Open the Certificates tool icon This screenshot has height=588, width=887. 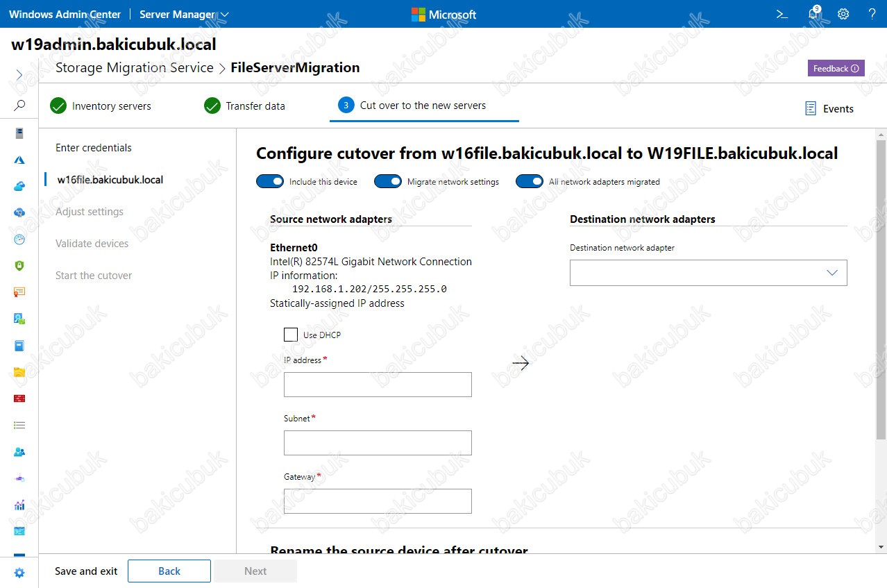point(19,292)
